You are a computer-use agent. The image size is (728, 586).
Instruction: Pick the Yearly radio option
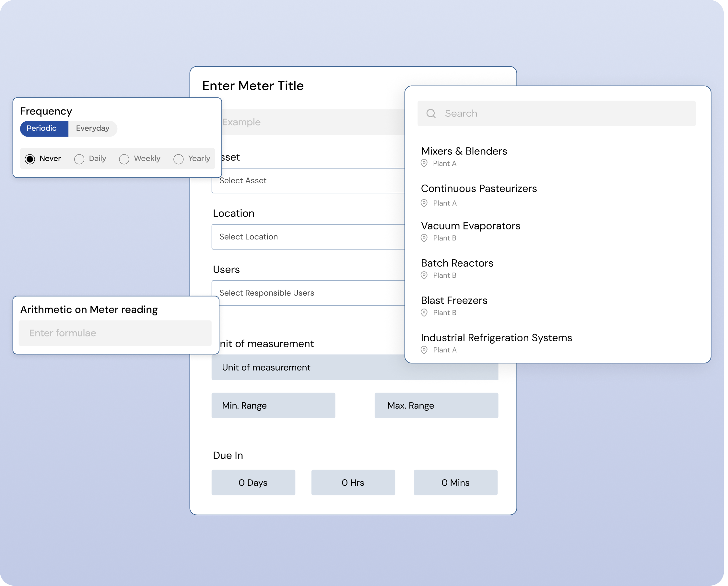tap(179, 159)
